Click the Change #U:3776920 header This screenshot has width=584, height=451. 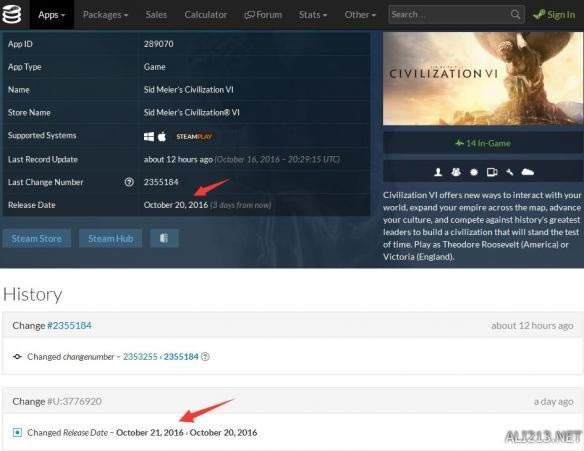point(57,401)
